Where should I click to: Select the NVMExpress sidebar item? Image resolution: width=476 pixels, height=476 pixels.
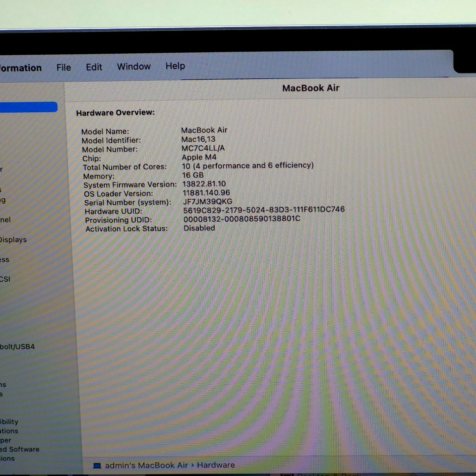point(5,260)
